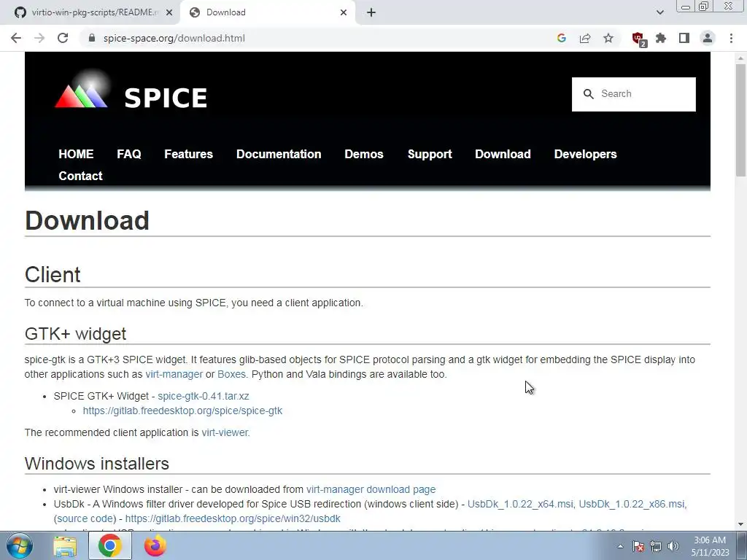Open Chrome's three-dot menu
Image resolution: width=747 pixels, height=560 pixels.
(x=731, y=38)
